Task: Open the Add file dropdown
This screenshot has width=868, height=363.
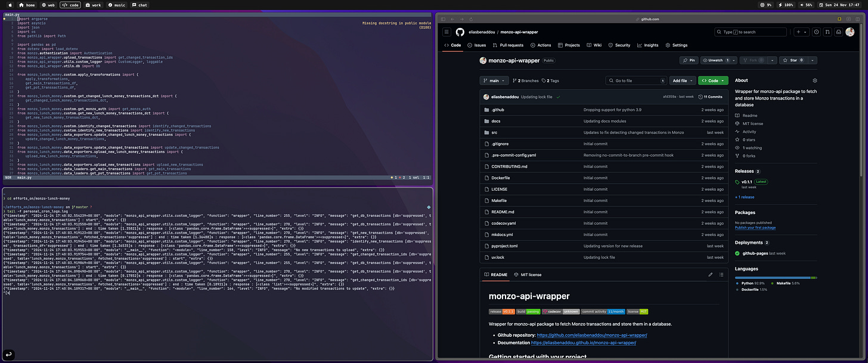Action: [x=683, y=80]
